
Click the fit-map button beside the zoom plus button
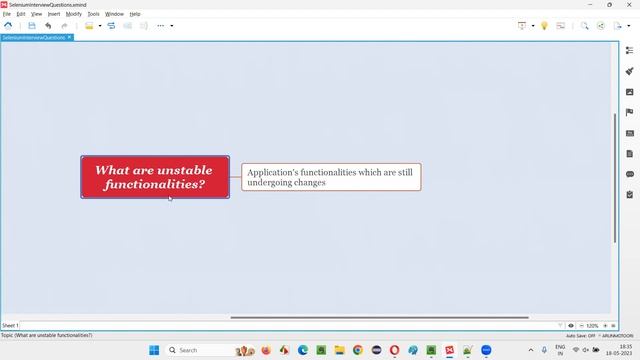[x=613, y=325]
